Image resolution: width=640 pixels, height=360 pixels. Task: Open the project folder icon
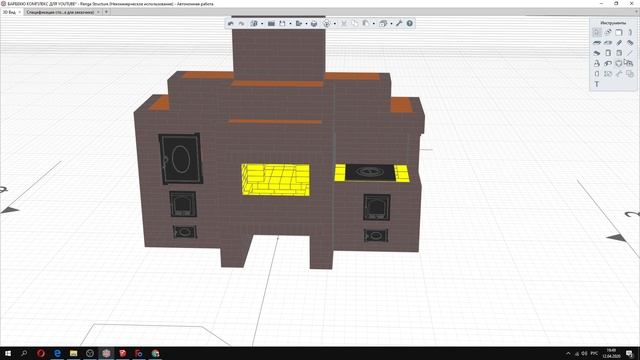point(271,24)
